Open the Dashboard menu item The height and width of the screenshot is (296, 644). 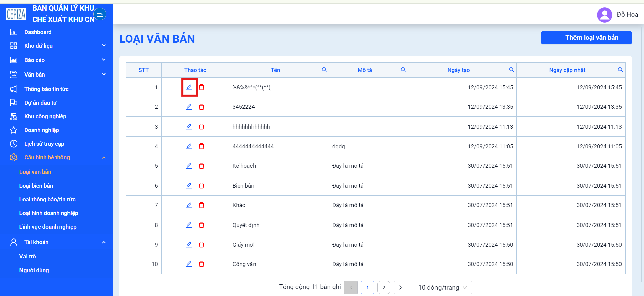(x=38, y=32)
